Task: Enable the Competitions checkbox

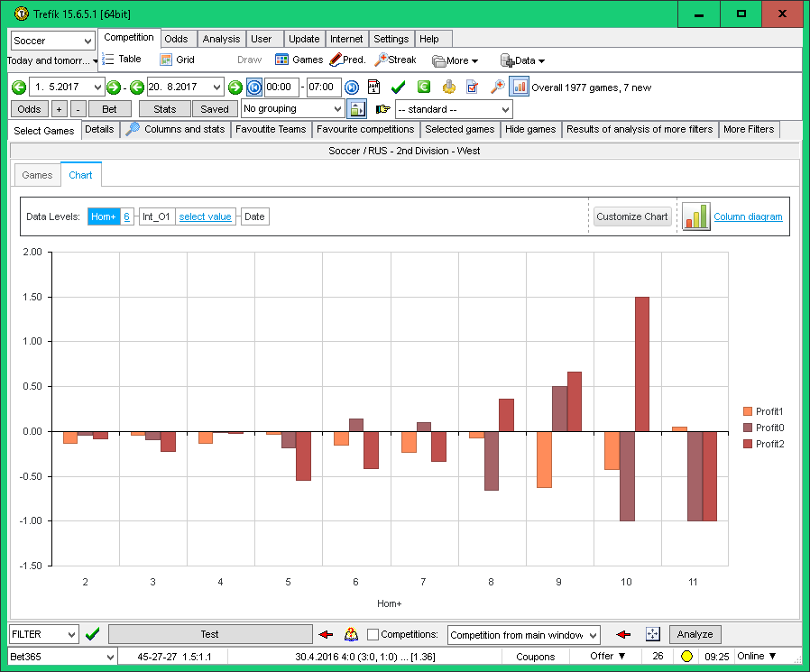Action: (x=373, y=635)
